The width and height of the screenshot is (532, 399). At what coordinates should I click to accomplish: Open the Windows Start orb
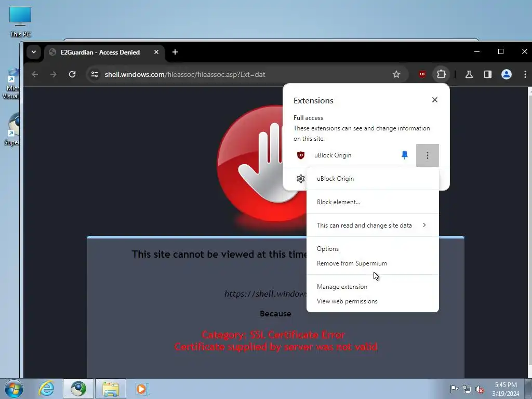click(x=14, y=389)
